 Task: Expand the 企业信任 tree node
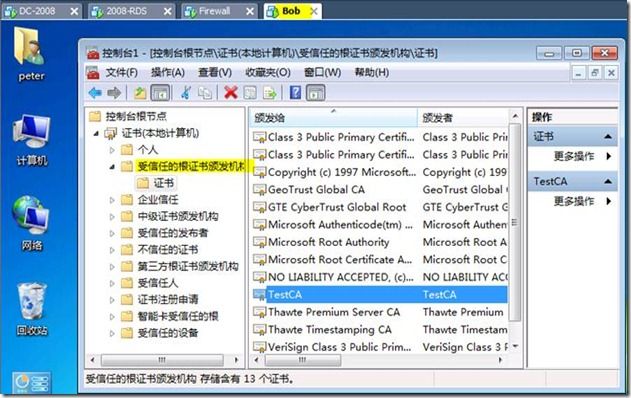(x=112, y=200)
